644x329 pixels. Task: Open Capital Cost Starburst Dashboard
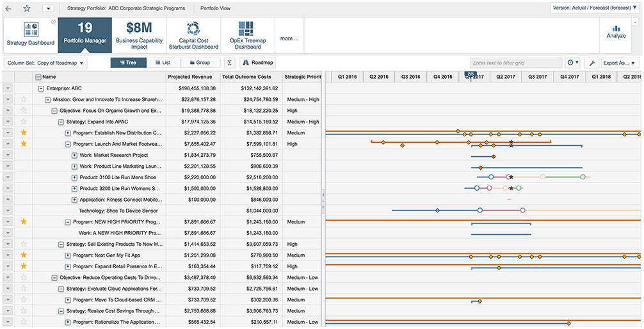[x=193, y=35]
